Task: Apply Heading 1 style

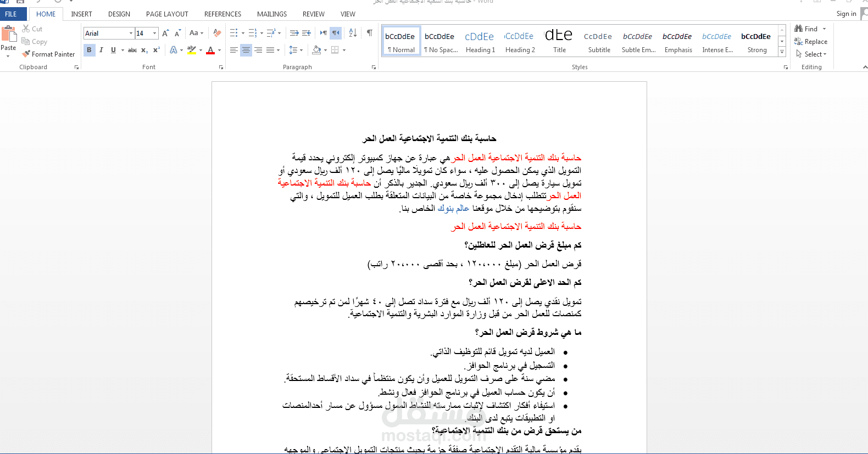Action: pyautogui.click(x=480, y=41)
